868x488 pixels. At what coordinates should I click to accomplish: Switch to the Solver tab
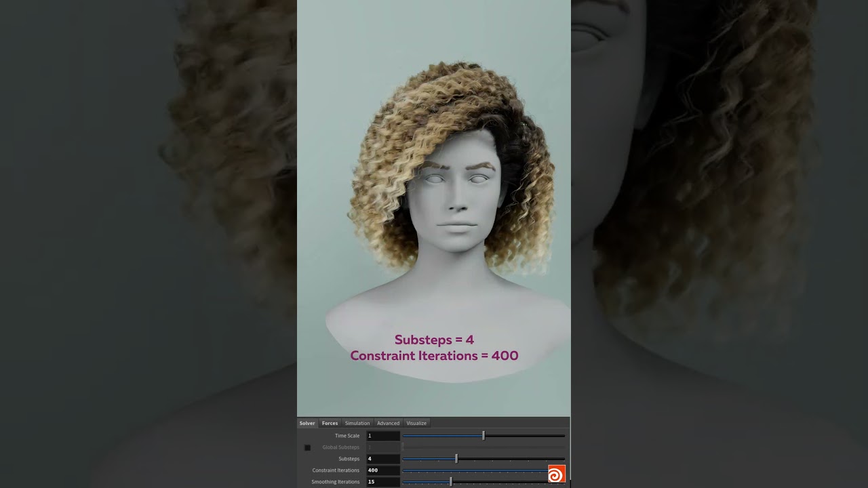(x=307, y=423)
